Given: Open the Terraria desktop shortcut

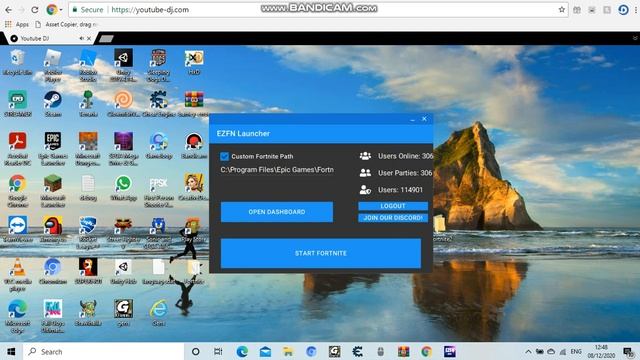Looking at the screenshot, I should (88, 104).
